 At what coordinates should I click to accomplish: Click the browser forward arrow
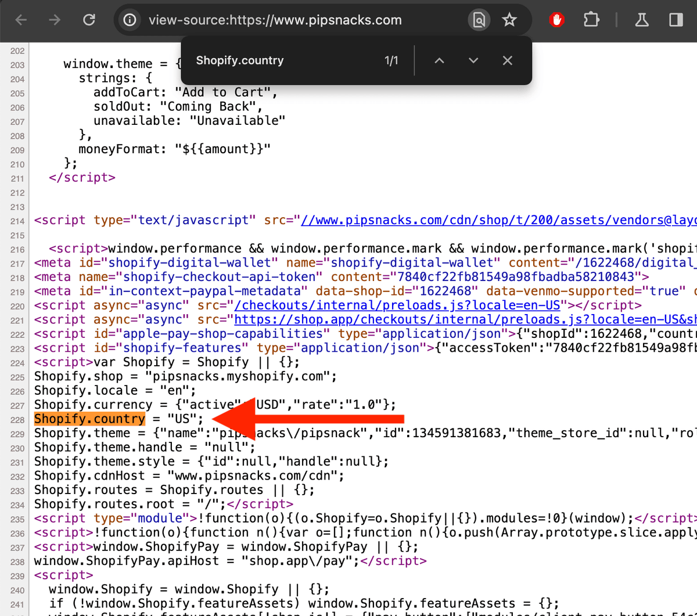click(x=55, y=20)
